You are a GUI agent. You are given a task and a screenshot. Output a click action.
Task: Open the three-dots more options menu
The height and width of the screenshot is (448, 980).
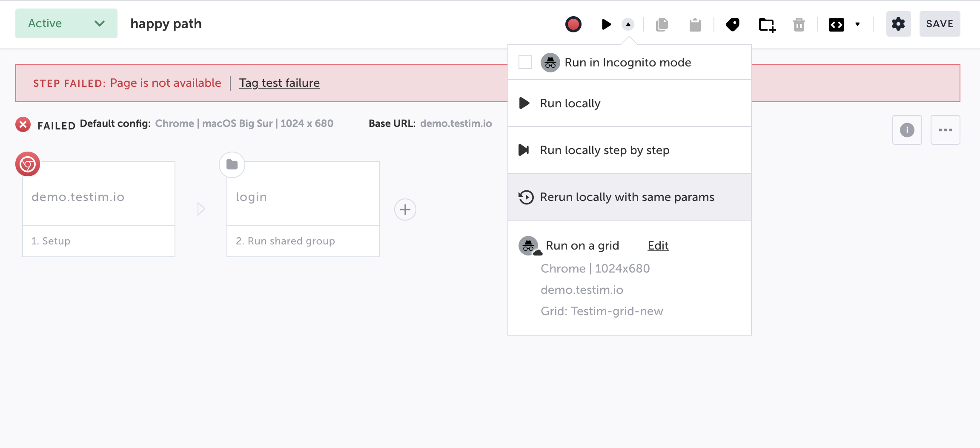pos(945,130)
